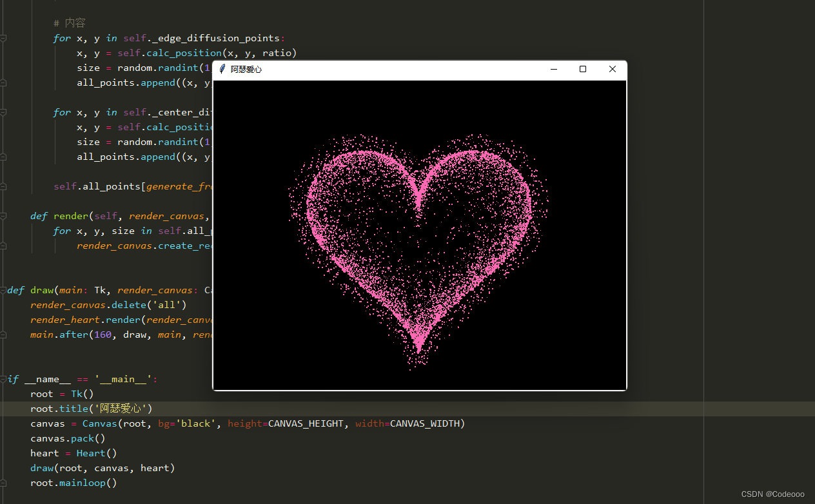The image size is (815, 504).
Task: Collapse the def draw function fold marker
Action: 3,291
